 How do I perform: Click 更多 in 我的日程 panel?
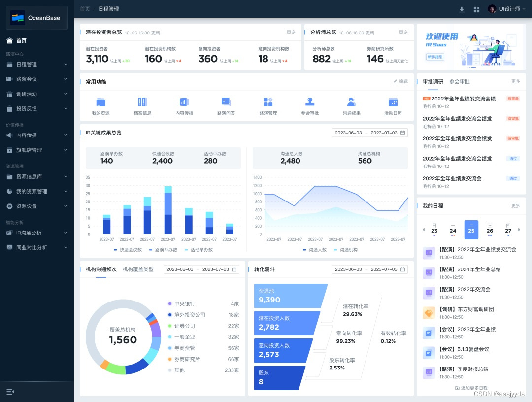click(515, 206)
